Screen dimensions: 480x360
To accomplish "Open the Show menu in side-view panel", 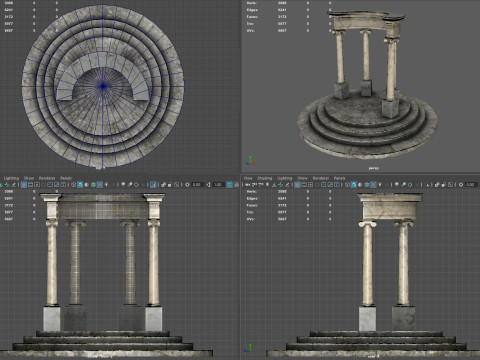I will tap(302, 178).
